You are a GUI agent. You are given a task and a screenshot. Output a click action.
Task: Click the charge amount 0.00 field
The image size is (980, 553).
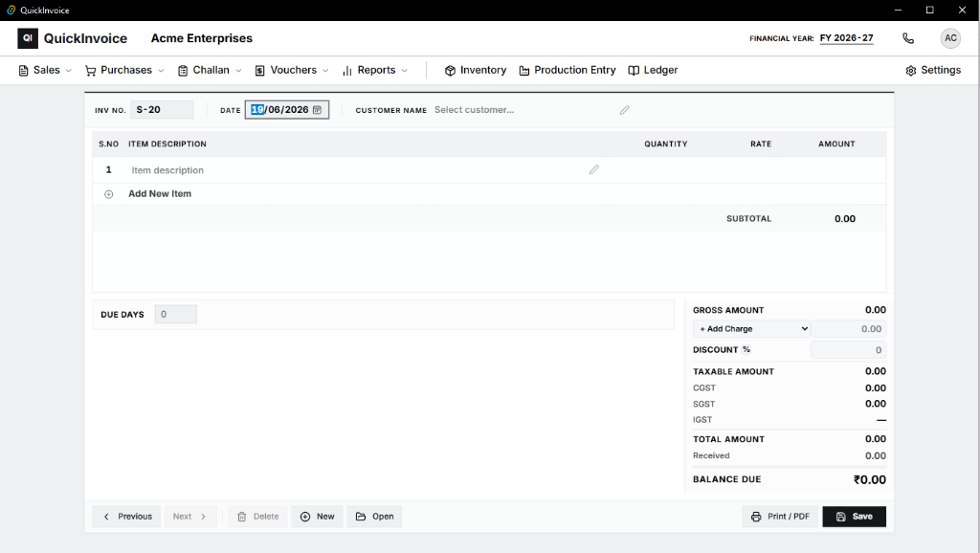click(848, 329)
